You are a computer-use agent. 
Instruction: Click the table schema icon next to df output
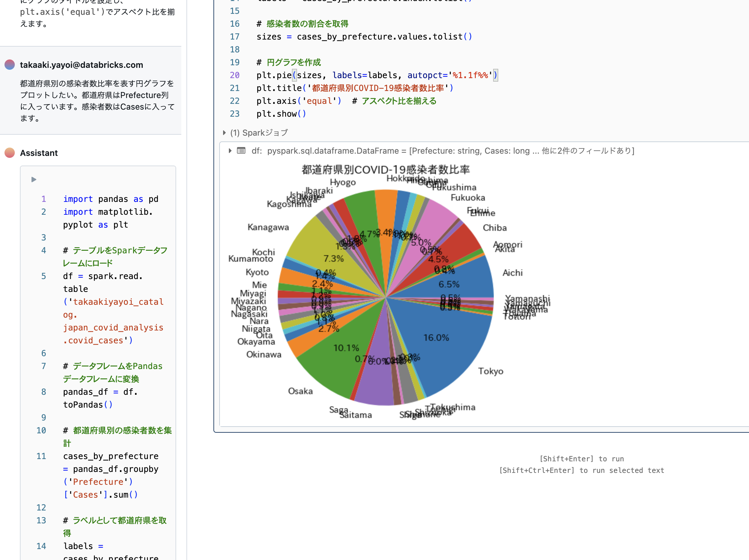point(241,151)
